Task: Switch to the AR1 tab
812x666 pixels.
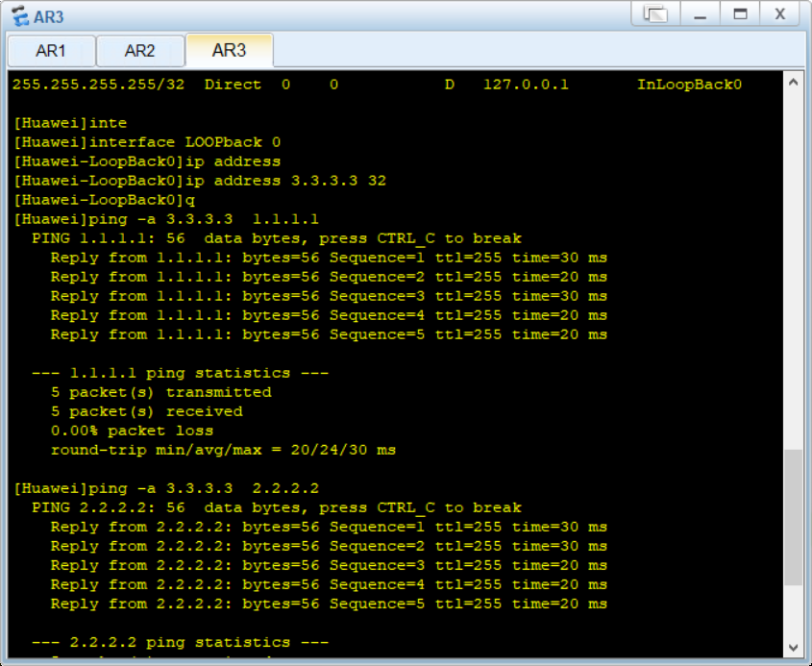Action: coord(51,51)
